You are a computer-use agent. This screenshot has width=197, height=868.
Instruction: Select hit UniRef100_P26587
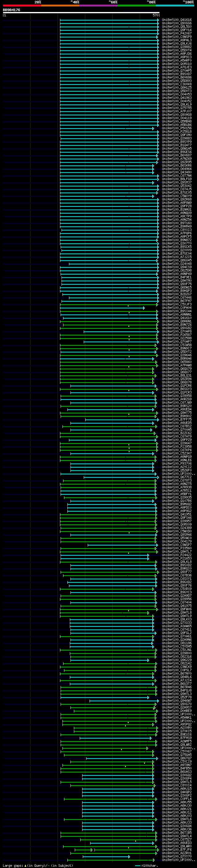tap(177, 335)
